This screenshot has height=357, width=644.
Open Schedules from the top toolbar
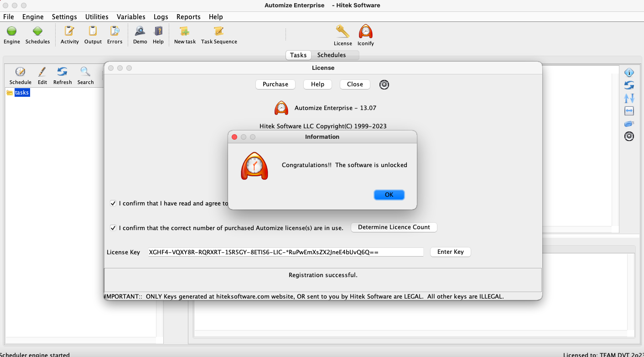37,31
